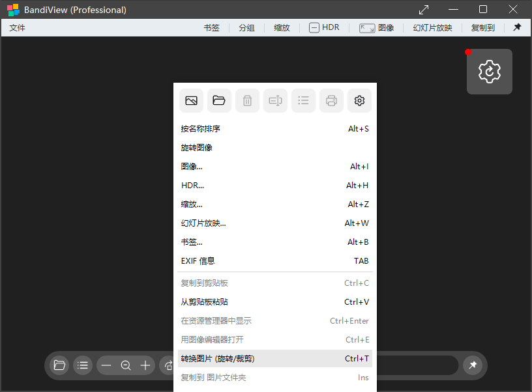The width and height of the screenshot is (532, 392).
Task: Open the list view icon in the popup
Action: click(303, 100)
